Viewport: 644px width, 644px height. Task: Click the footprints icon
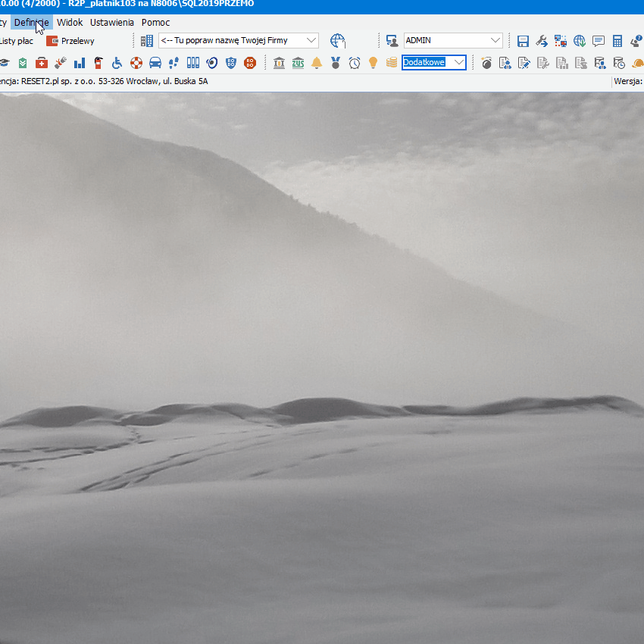(174, 63)
